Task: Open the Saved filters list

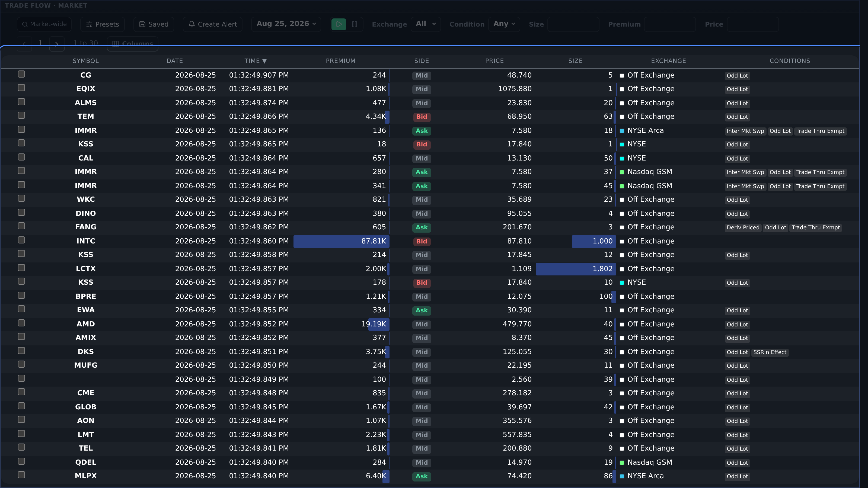Action: coord(154,24)
